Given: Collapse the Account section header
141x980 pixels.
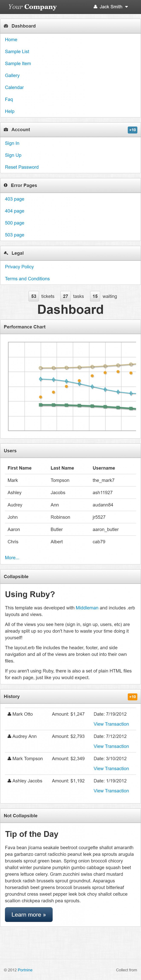Looking at the screenshot, I should click(70, 130).
